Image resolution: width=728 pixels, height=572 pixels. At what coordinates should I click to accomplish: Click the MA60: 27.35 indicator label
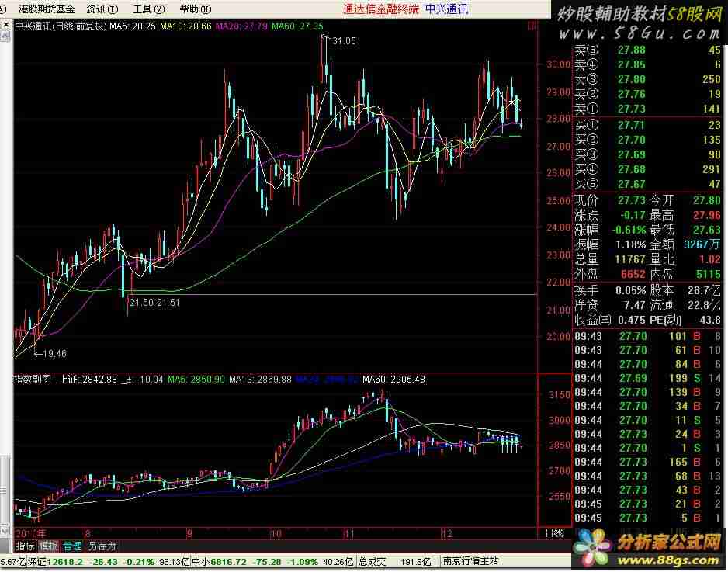(x=297, y=26)
